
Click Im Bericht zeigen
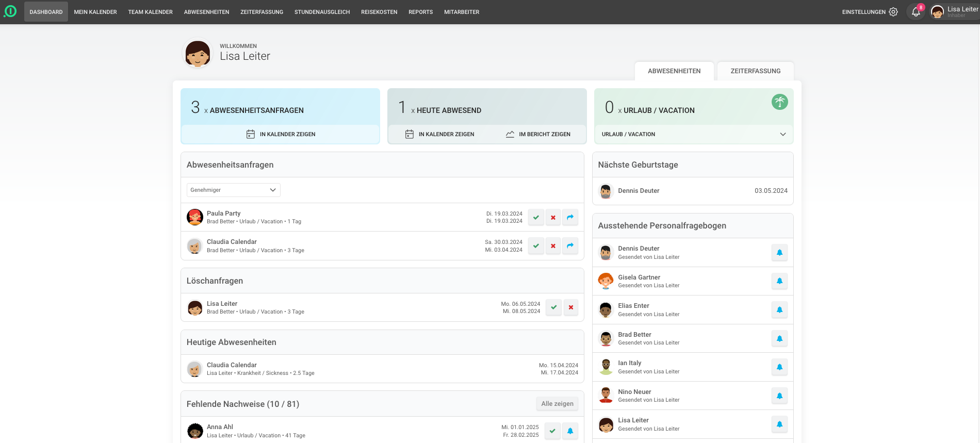[x=538, y=134]
